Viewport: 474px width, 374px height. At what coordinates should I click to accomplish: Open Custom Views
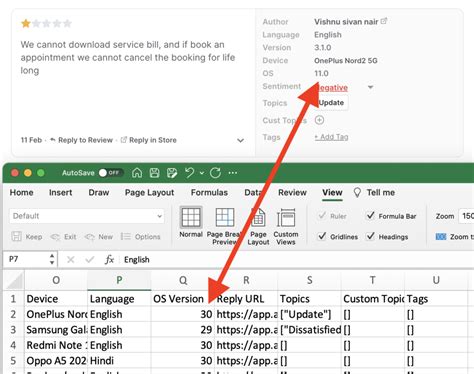pos(286,218)
